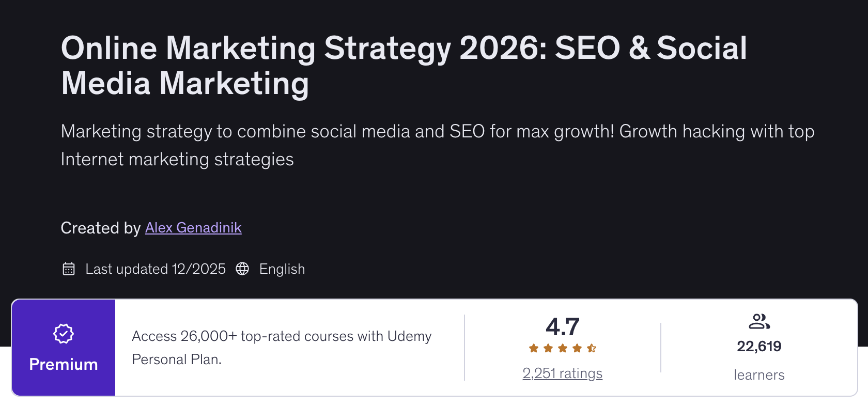Image resolution: width=868 pixels, height=406 pixels.
Task: Click the Online Marketing Strategy 2026 title
Action: 404,65
